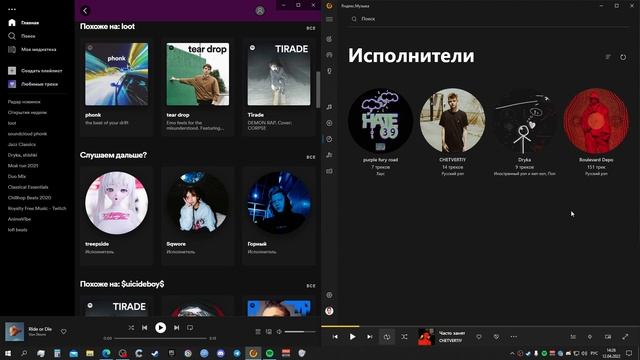This screenshot has width=640, height=360.
Task: Open Моя медиатека in the Spotify sidebar
Action: pos(32,49)
